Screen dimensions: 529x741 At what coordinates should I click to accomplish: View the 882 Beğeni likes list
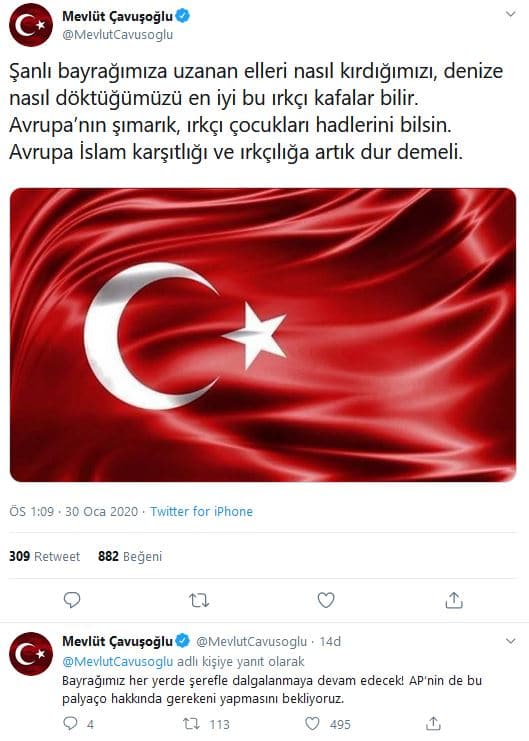tap(130, 556)
